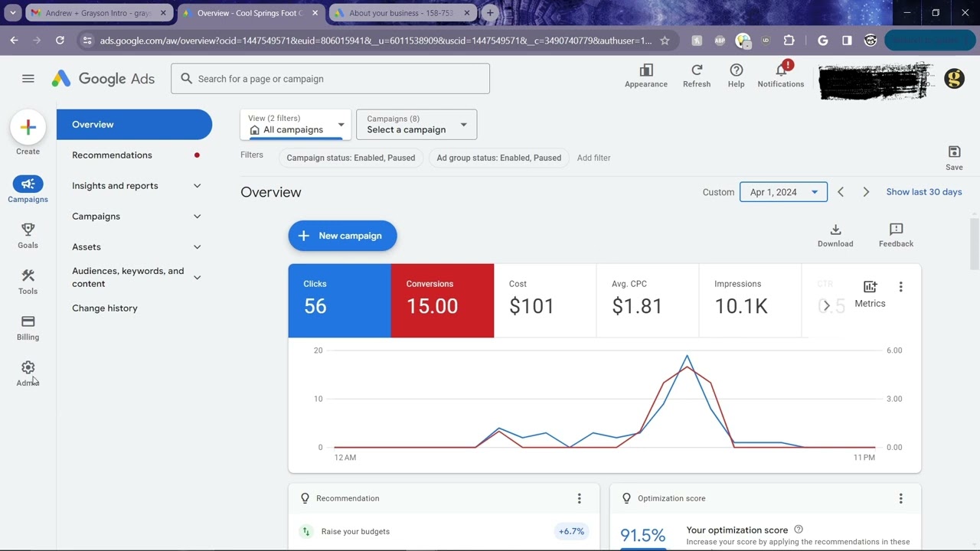Open Optimization score card three-dot menu

point(900,498)
